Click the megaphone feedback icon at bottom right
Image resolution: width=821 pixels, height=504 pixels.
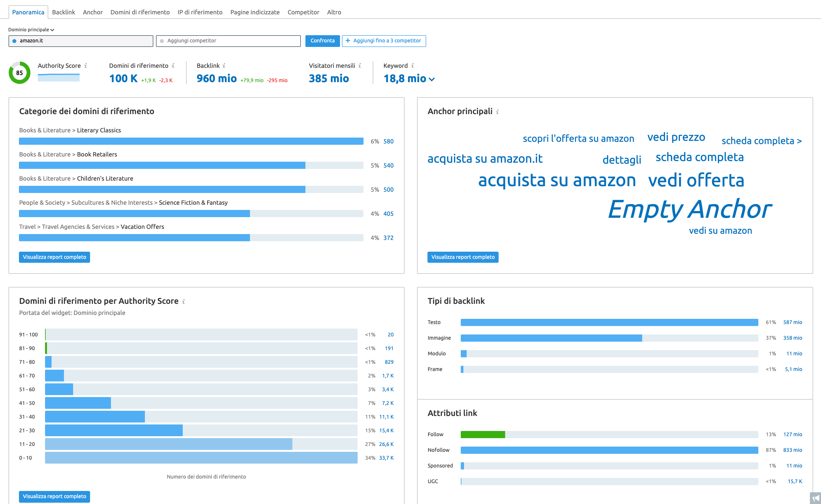point(816,498)
